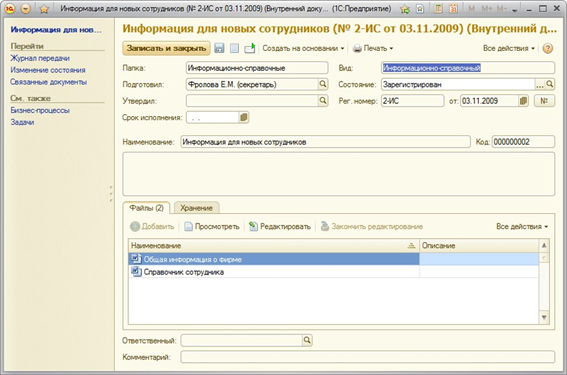
Task: Open top Все действия menu
Action: click(509, 48)
